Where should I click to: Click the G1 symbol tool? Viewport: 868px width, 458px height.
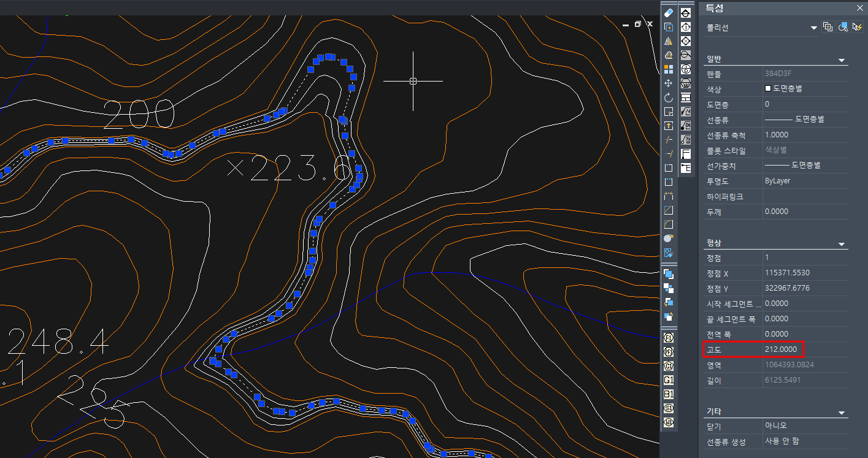[x=669, y=380]
